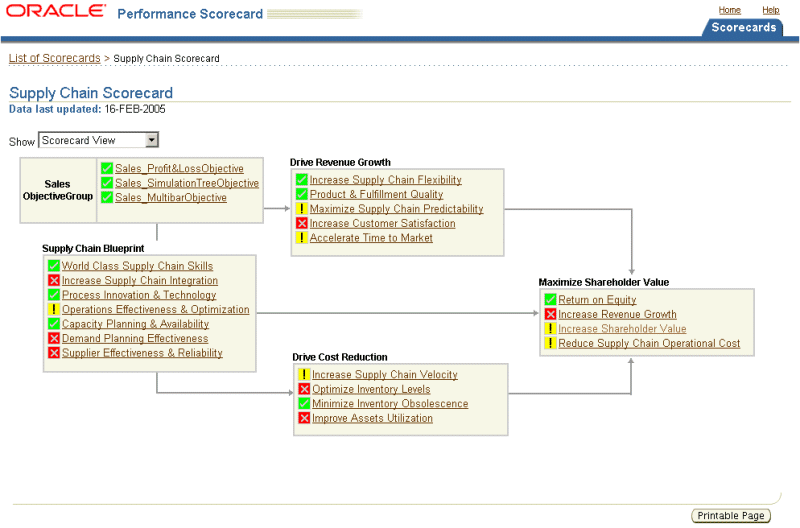Open Optimize Inventory Levels link
The image size is (800, 528).
[371, 389]
